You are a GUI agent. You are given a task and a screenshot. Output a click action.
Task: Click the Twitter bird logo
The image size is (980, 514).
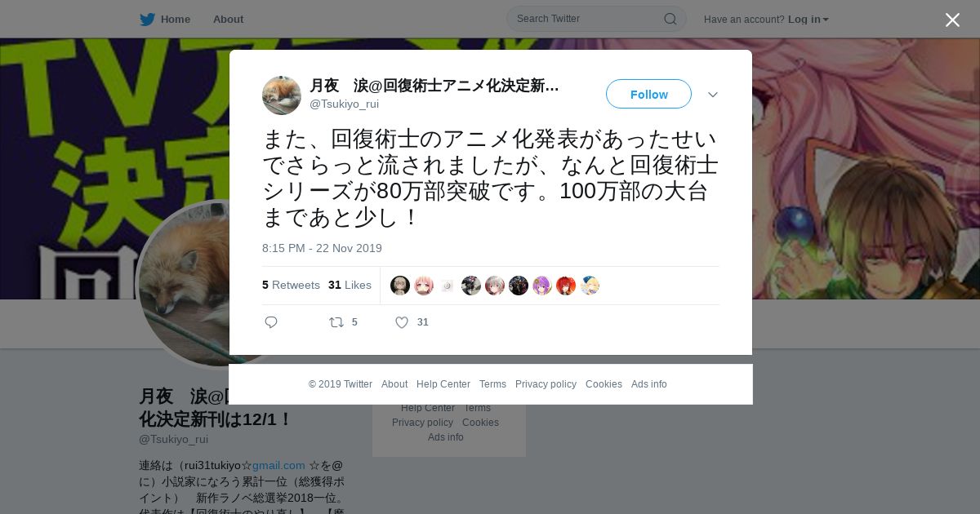click(147, 20)
